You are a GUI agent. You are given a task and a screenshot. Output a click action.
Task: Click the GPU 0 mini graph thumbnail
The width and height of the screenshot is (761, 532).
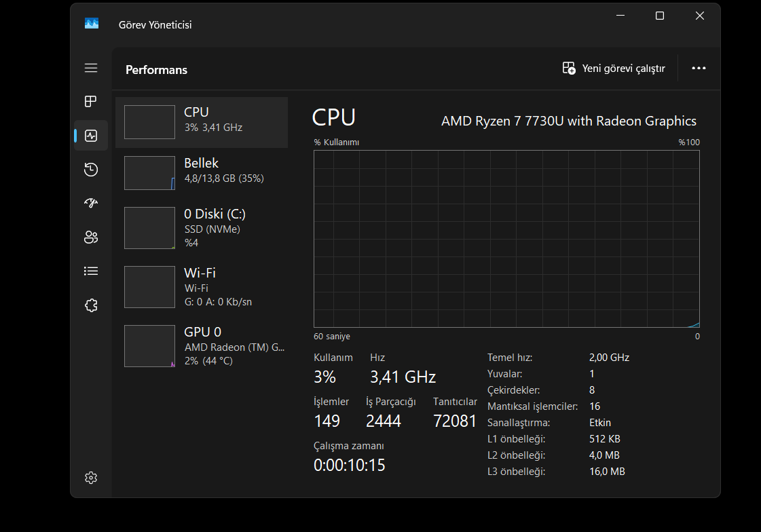pyautogui.click(x=149, y=346)
